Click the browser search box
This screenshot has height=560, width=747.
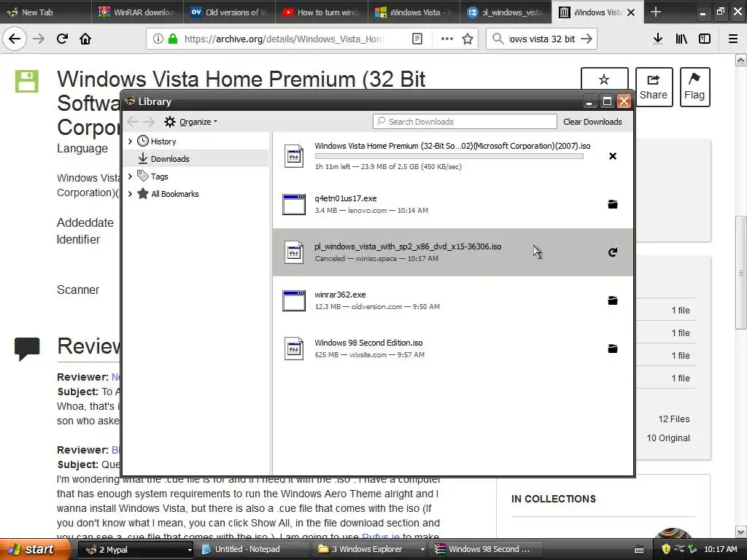click(x=541, y=39)
